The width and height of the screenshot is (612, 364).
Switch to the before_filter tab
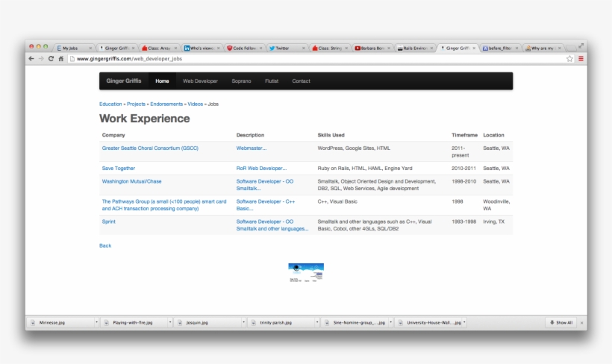click(x=499, y=48)
